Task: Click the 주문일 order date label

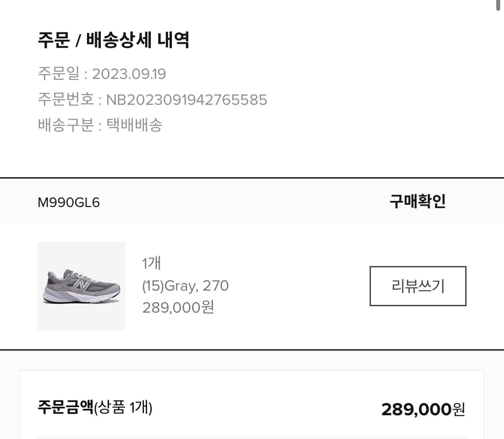Action: pyautogui.click(x=56, y=74)
